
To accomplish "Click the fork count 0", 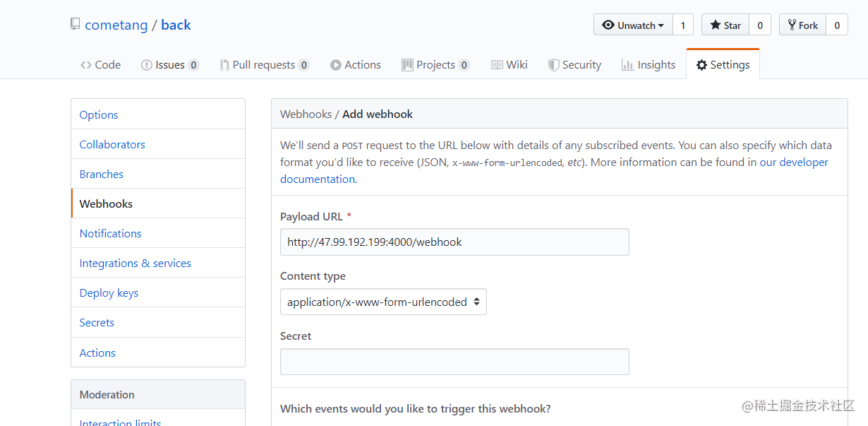I will (x=837, y=25).
